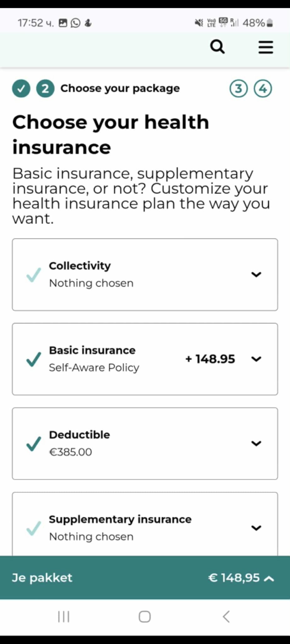Select step 2 circle indicator
This screenshot has height=644, width=290.
tap(45, 89)
